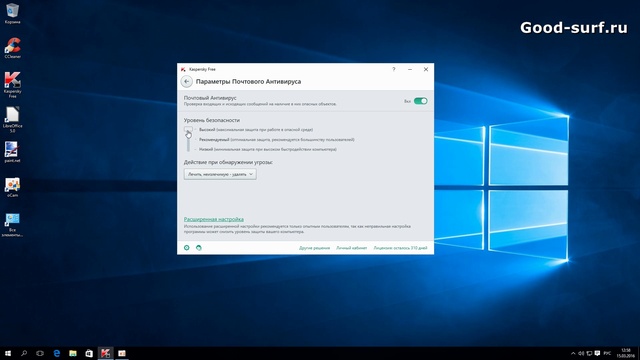The width and height of the screenshot is (640, 360).
Task: Move the security level slider handle
Action: 188,130
